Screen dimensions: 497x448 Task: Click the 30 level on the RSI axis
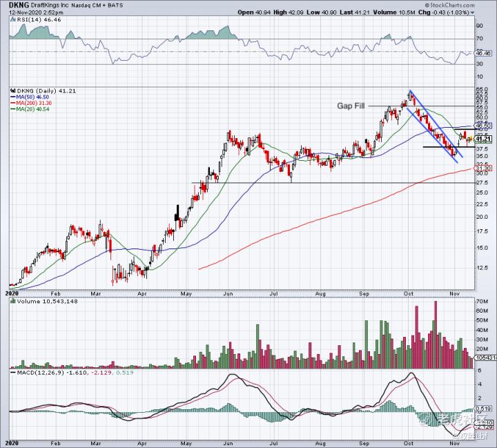(x=479, y=64)
